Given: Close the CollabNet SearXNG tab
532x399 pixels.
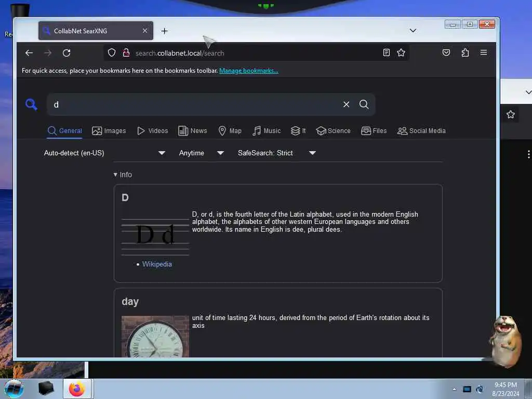Looking at the screenshot, I should [145, 31].
